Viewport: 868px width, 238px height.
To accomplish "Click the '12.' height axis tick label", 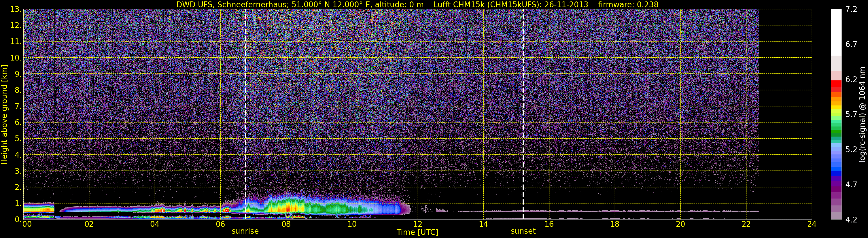I will coord(16,26).
